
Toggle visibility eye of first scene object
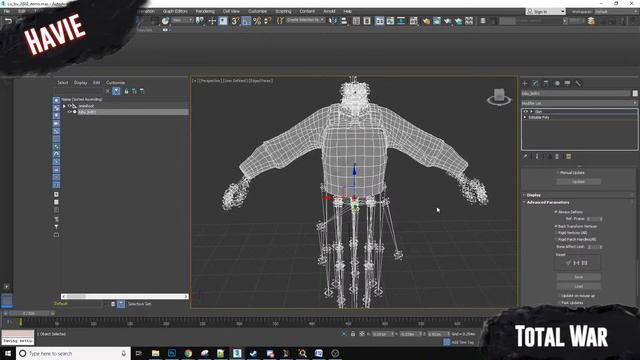[x=70, y=106]
